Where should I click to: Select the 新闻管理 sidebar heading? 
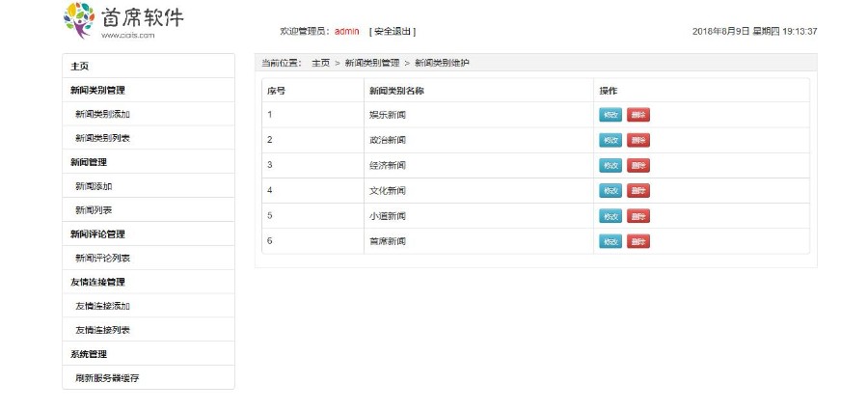coord(149,162)
